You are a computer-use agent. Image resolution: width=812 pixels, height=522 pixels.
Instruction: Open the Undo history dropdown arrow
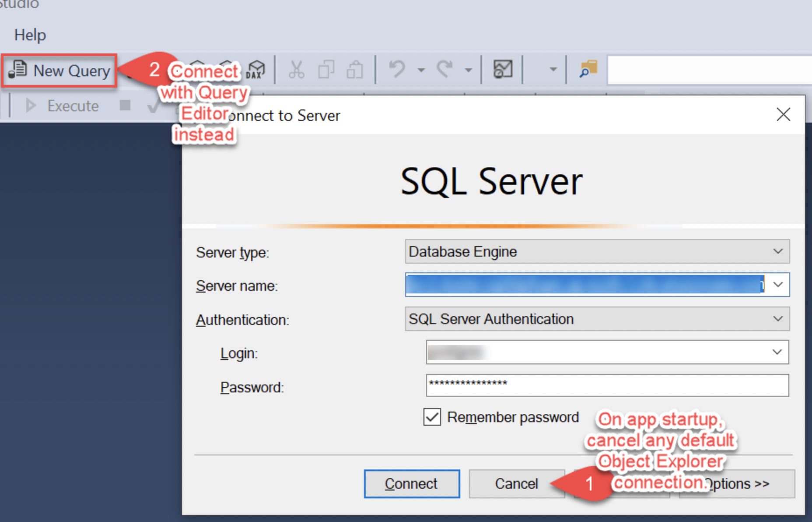point(421,70)
